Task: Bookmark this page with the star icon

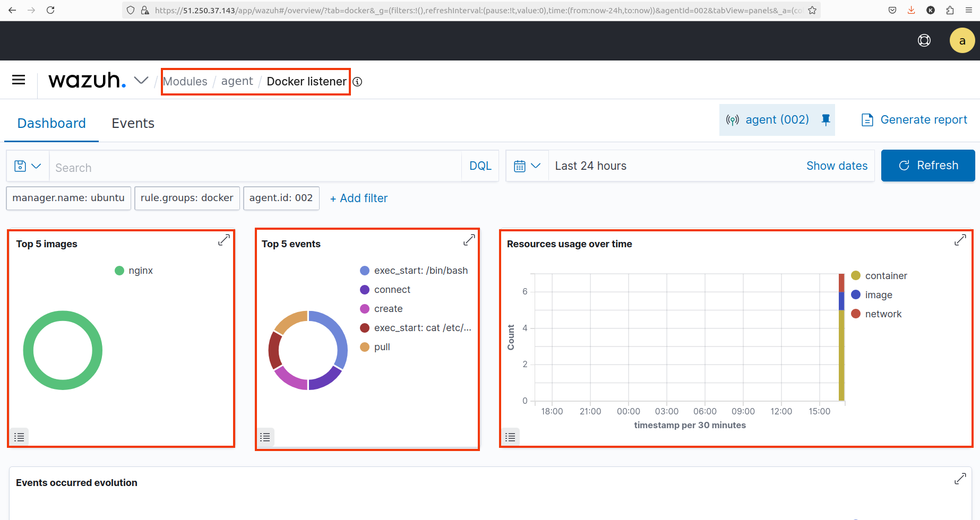Action: tap(812, 10)
